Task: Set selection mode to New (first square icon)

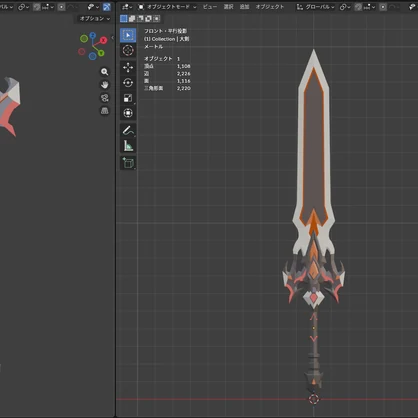Action: [x=124, y=19]
